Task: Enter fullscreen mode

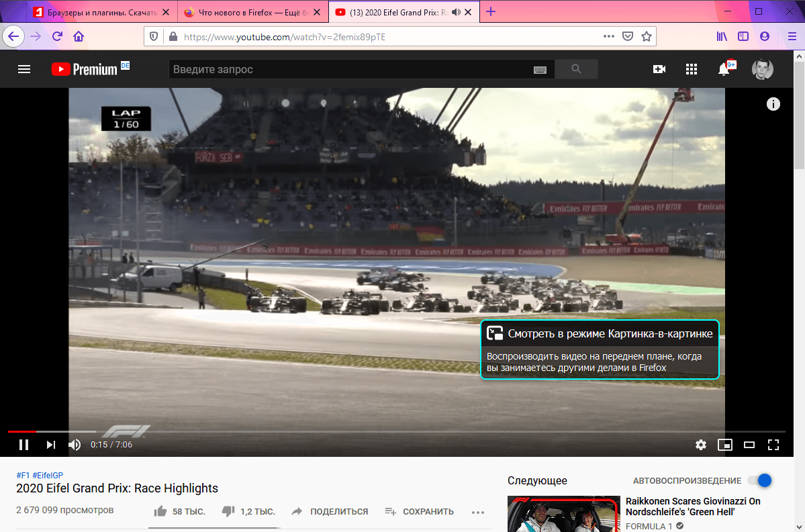Action: tap(773, 445)
